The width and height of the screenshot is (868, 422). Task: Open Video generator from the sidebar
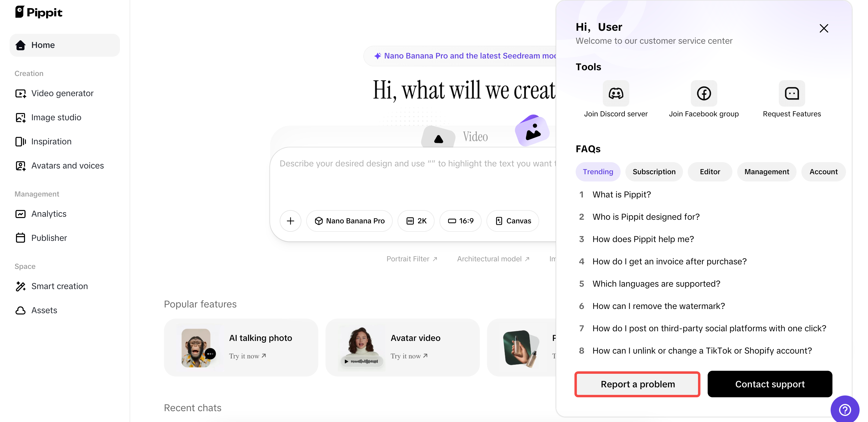62,93
